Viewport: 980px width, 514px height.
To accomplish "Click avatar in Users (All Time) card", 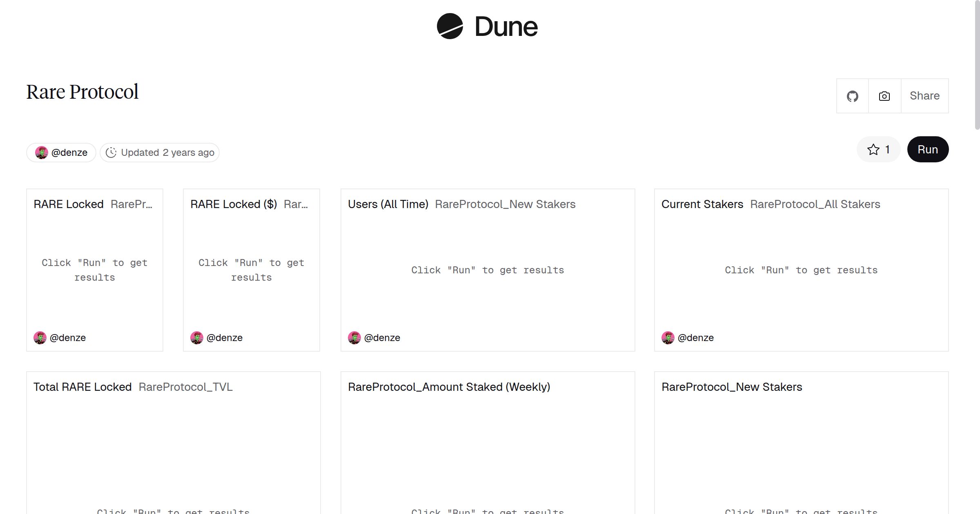I will pyautogui.click(x=354, y=338).
